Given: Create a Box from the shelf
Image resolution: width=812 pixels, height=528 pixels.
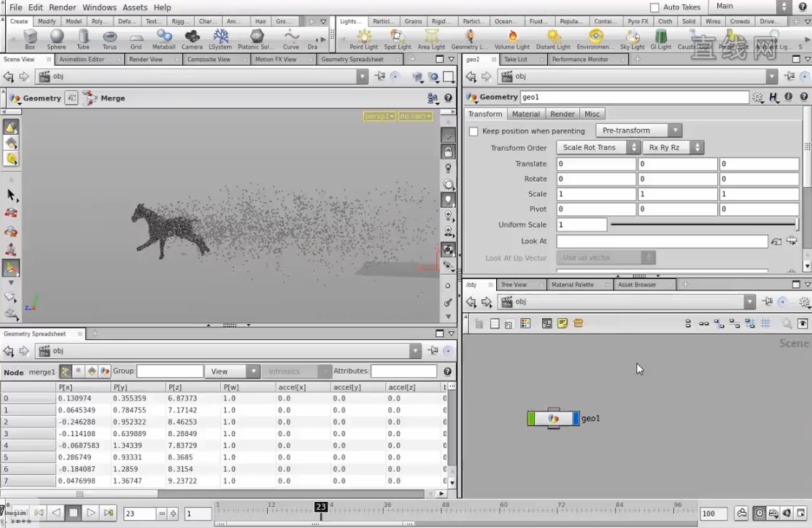Looking at the screenshot, I should pyautogui.click(x=30, y=39).
